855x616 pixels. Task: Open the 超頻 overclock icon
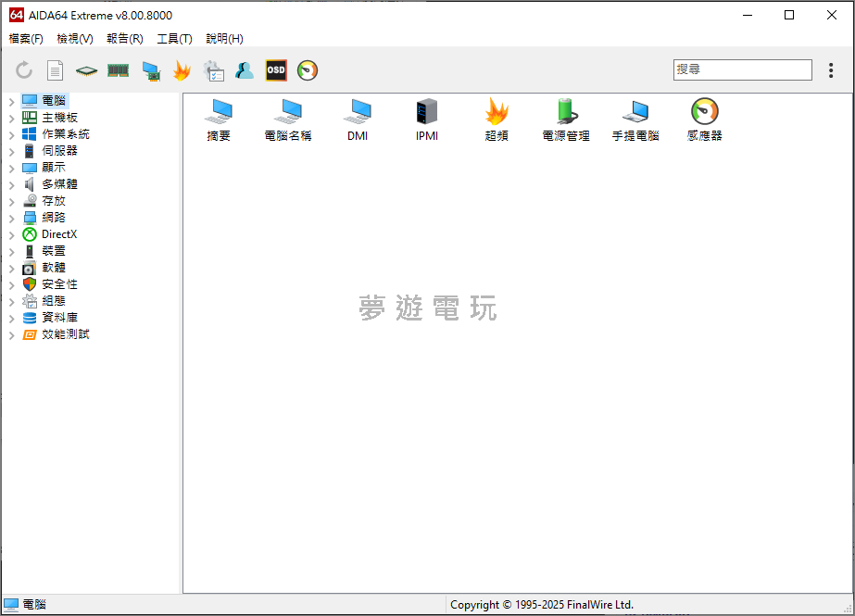(497, 120)
